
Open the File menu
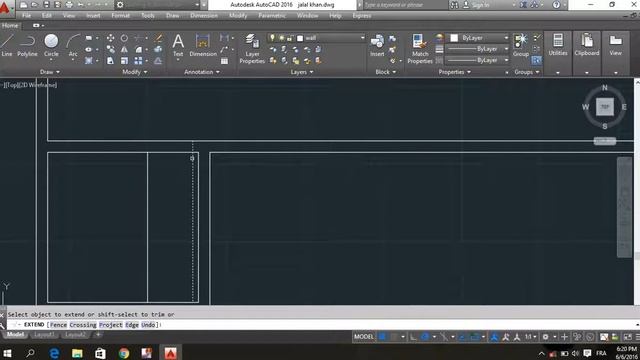[27, 16]
